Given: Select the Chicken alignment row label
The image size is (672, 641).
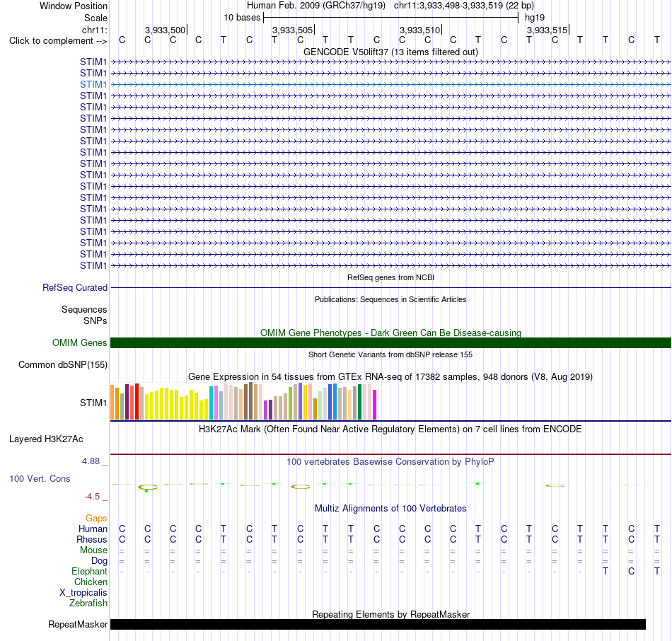Looking at the screenshot, I should 91,582.
